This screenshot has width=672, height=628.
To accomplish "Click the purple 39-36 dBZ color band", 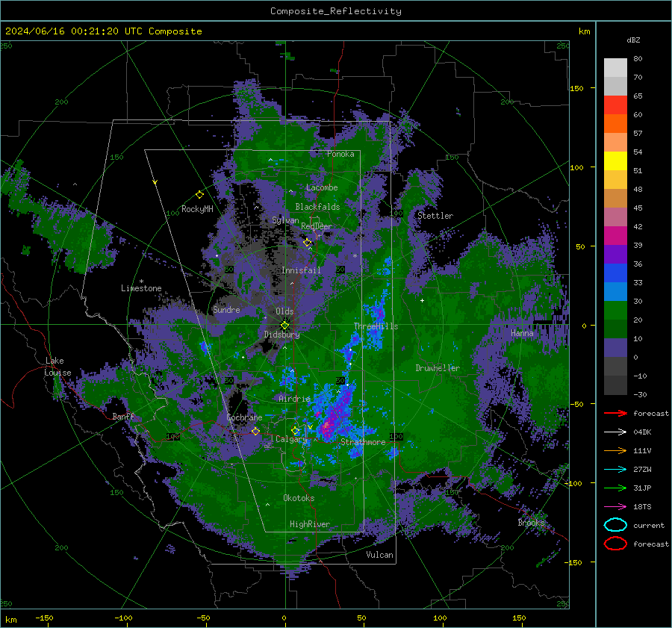I will click(615, 255).
